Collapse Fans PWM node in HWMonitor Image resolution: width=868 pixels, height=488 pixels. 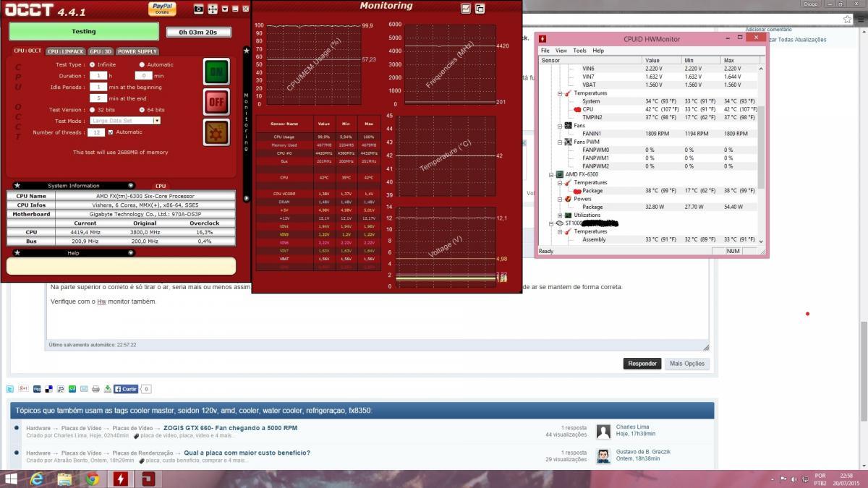point(559,142)
